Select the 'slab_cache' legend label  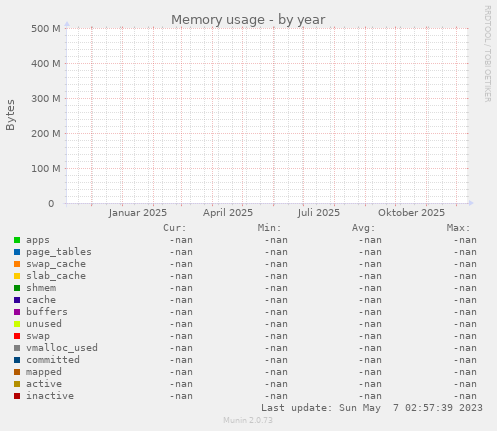[x=56, y=276]
